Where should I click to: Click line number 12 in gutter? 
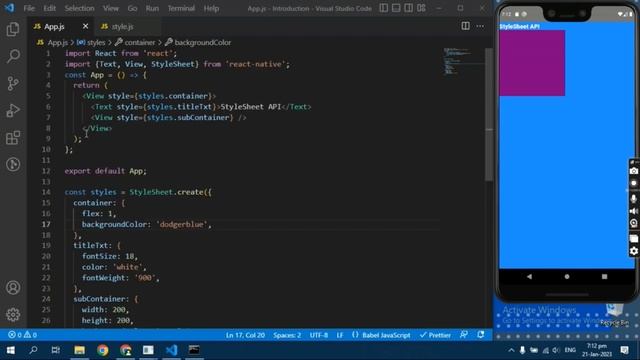pyautogui.click(x=46, y=171)
